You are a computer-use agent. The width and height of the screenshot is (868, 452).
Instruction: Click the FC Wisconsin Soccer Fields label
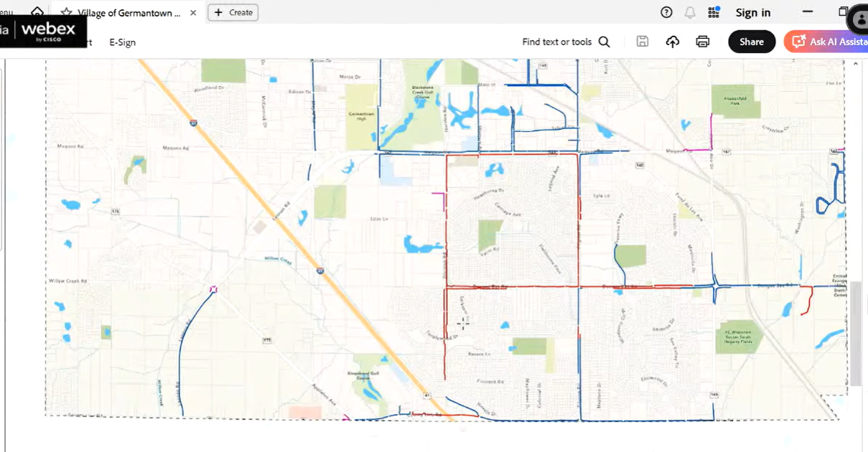tap(739, 336)
